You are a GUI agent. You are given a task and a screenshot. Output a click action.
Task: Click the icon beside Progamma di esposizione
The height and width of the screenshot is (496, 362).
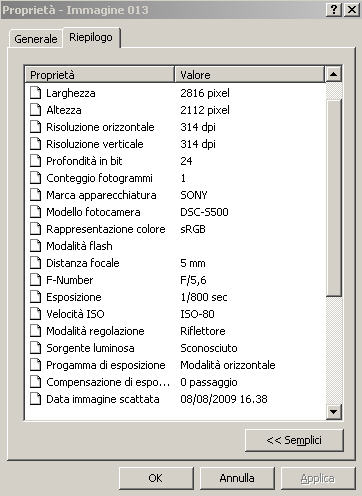35,365
